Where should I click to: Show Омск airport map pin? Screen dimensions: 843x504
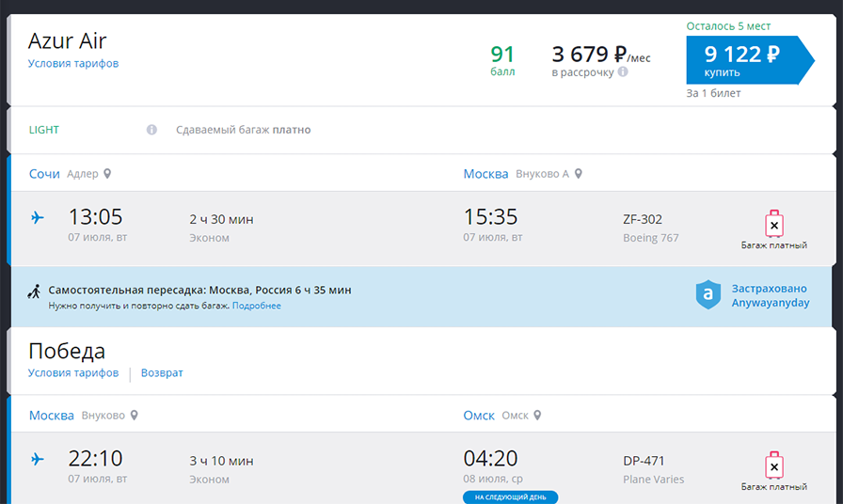(537, 416)
